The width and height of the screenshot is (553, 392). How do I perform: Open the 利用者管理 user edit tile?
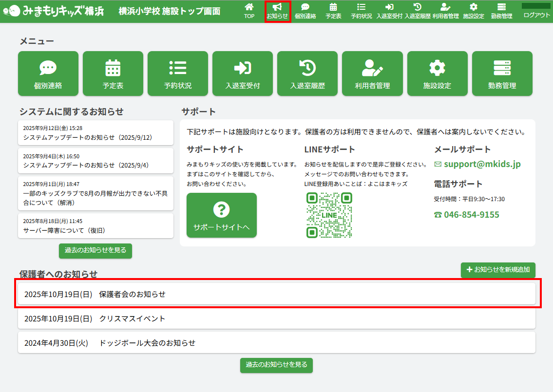[x=372, y=74]
